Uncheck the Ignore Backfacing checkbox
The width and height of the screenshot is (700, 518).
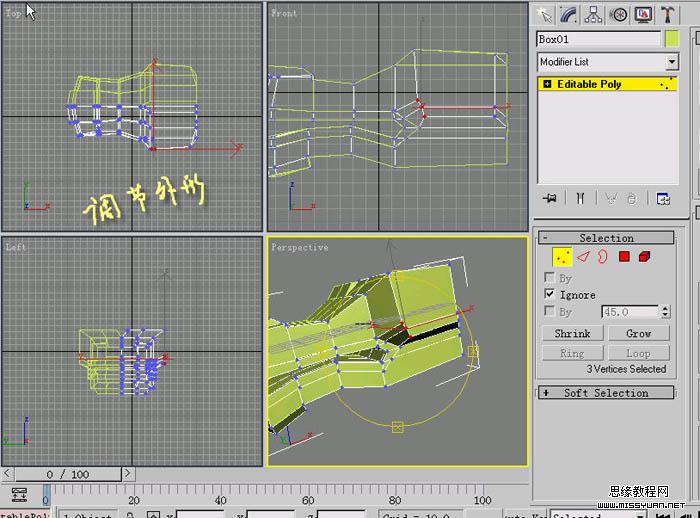coord(550,294)
